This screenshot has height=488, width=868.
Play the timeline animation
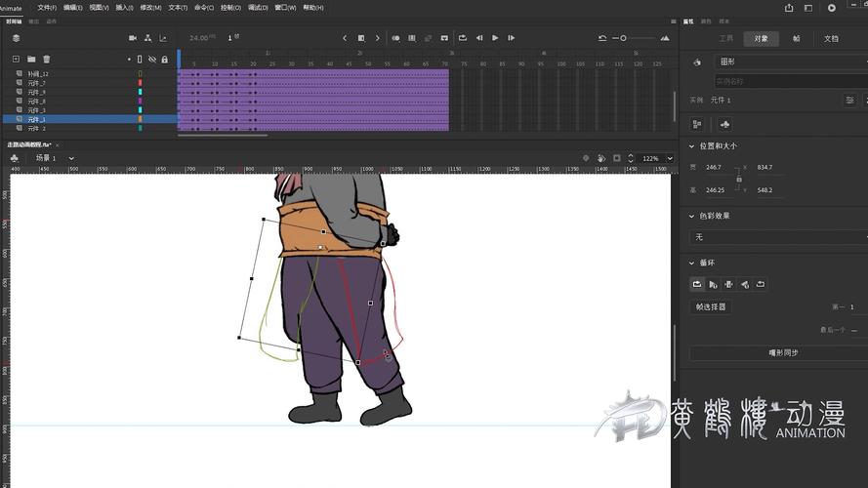(495, 38)
